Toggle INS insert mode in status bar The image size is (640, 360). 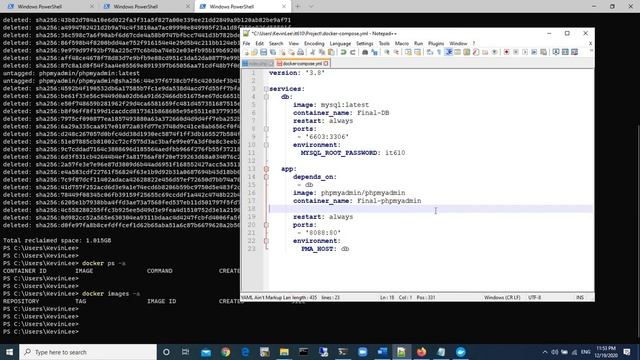point(580,298)
